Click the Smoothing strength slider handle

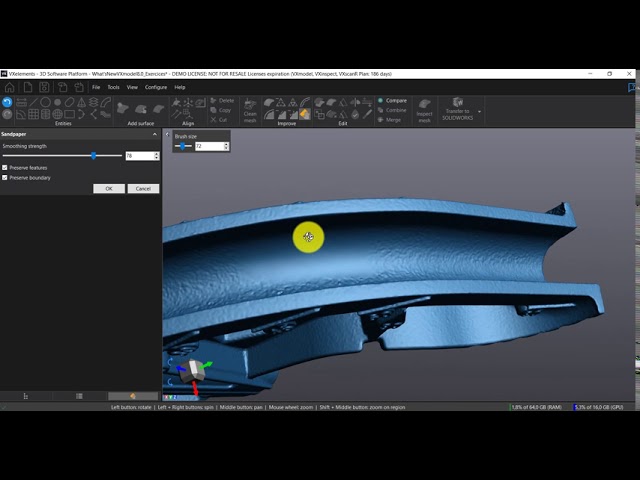coord(94,155)
